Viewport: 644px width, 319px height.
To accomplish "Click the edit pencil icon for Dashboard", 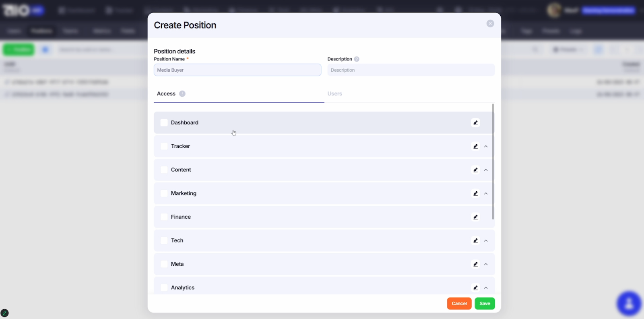I will coord(475,123).
